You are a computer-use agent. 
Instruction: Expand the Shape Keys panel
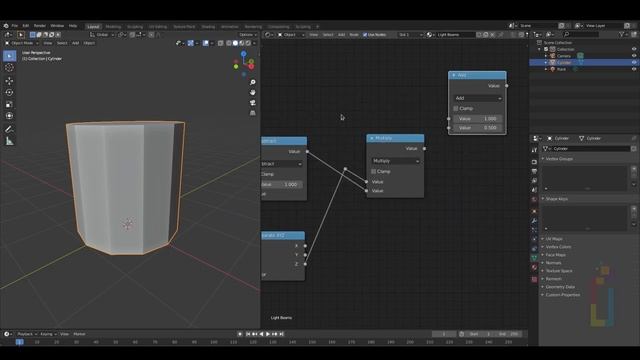(557, 199)
